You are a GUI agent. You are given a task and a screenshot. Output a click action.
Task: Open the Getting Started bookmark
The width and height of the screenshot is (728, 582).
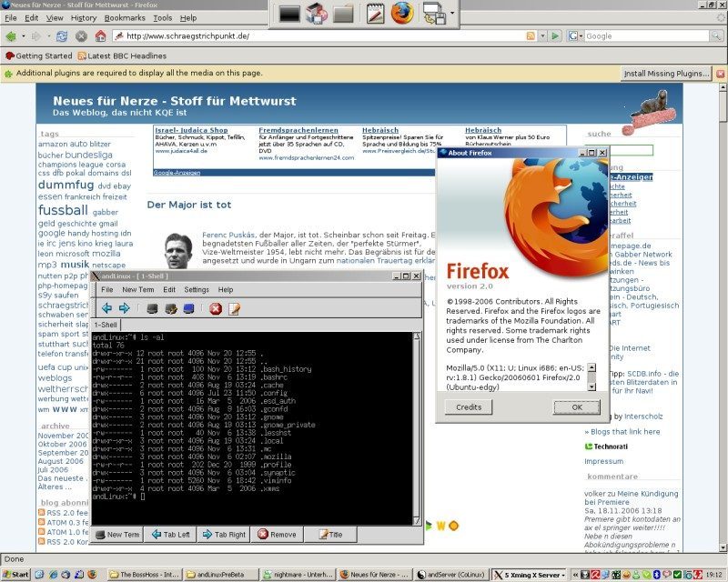coord(39,56)
